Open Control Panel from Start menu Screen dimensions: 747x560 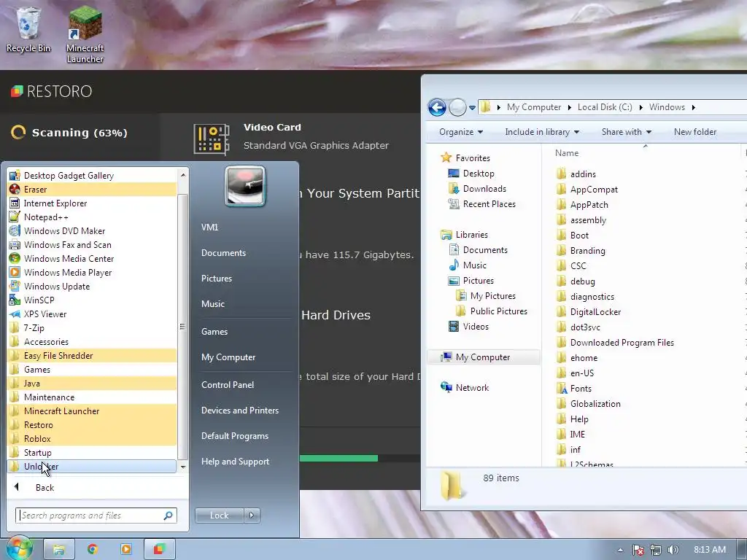228,385
